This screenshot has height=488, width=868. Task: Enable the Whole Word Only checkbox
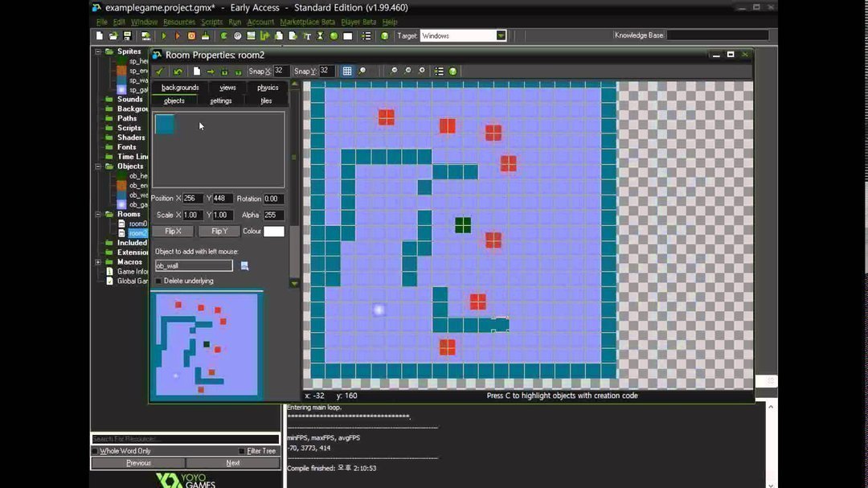[95, 451]
